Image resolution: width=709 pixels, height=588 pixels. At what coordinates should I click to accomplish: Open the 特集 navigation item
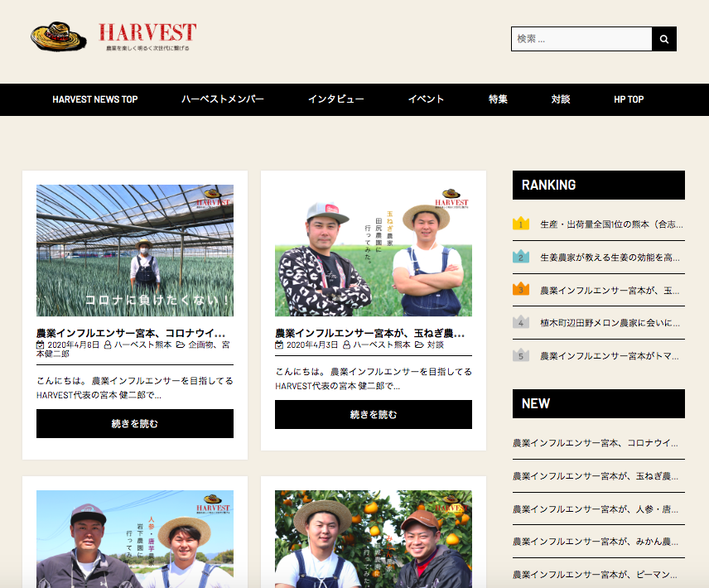pos(498,99)
